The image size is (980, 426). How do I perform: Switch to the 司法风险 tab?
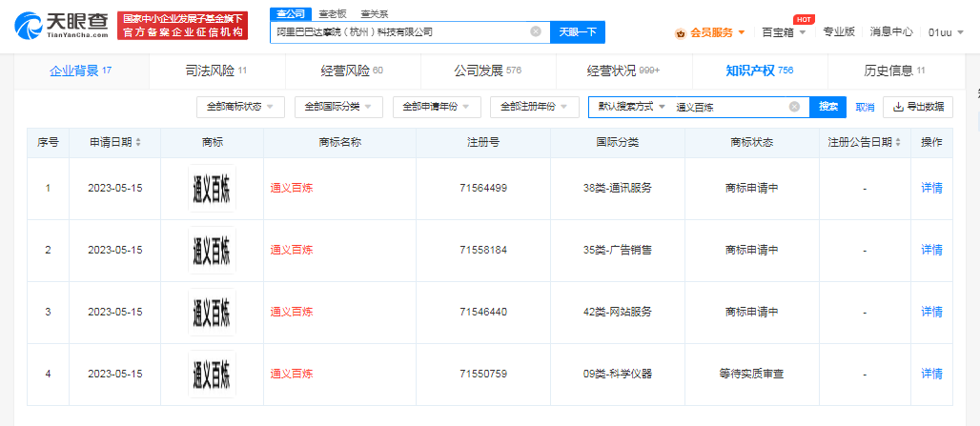216,71
